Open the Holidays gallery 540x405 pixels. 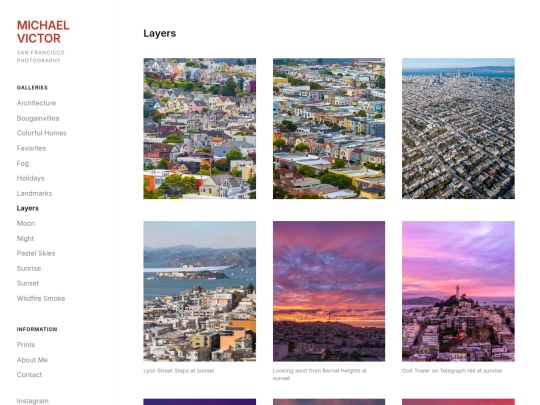pos(31,178)
